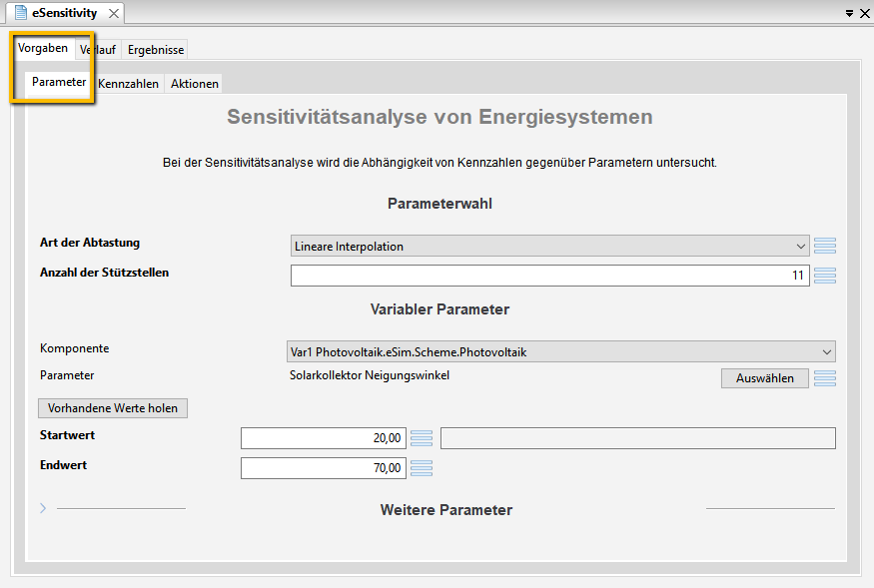Open Kennzahlen sub-tab
The height and width of the screenshot is (588, 874).
coord(128,84)
